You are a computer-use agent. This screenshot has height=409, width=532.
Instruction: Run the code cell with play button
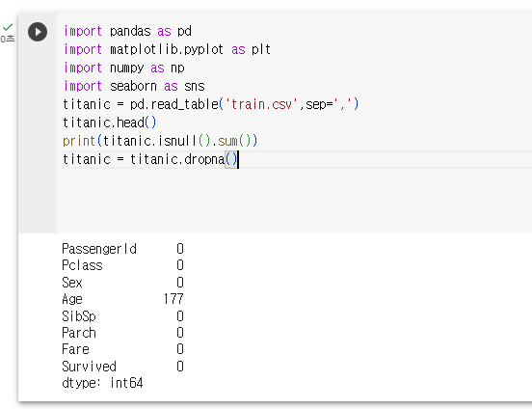click(x=38, y=32)
